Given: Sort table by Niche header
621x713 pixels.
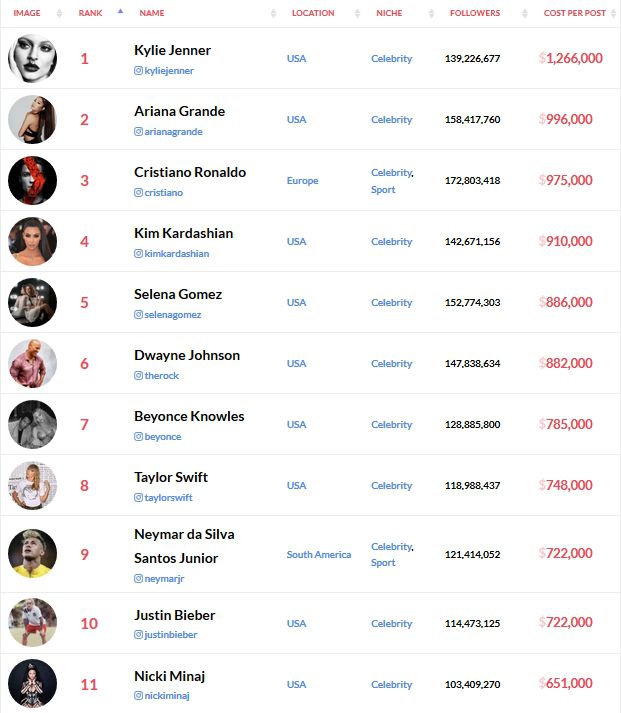Looking at the screenshot, I should pyautogui.click(x=389, y=13).
